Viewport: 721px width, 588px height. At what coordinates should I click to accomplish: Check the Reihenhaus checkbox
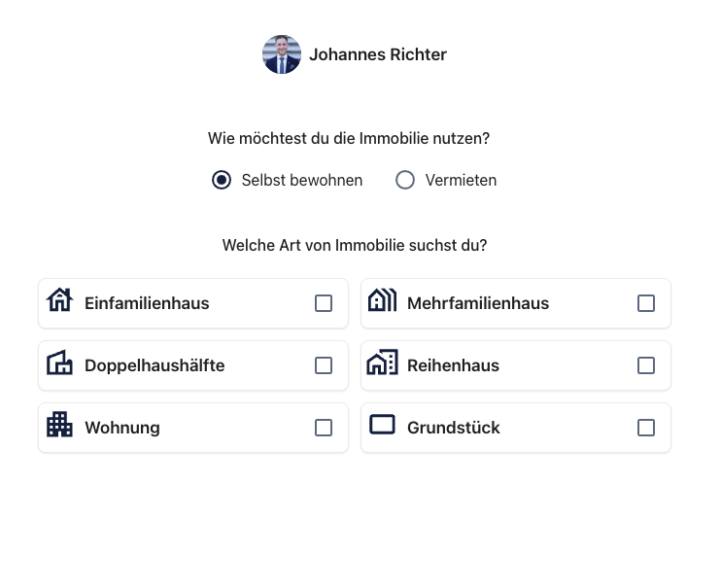pyautogui.click(x=646, y=365)
